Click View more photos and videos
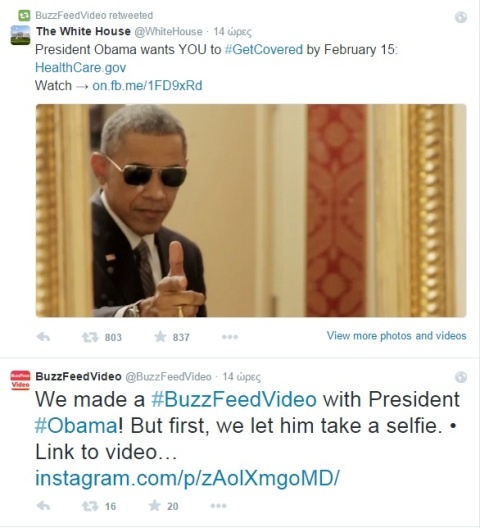 coord(396,336)
